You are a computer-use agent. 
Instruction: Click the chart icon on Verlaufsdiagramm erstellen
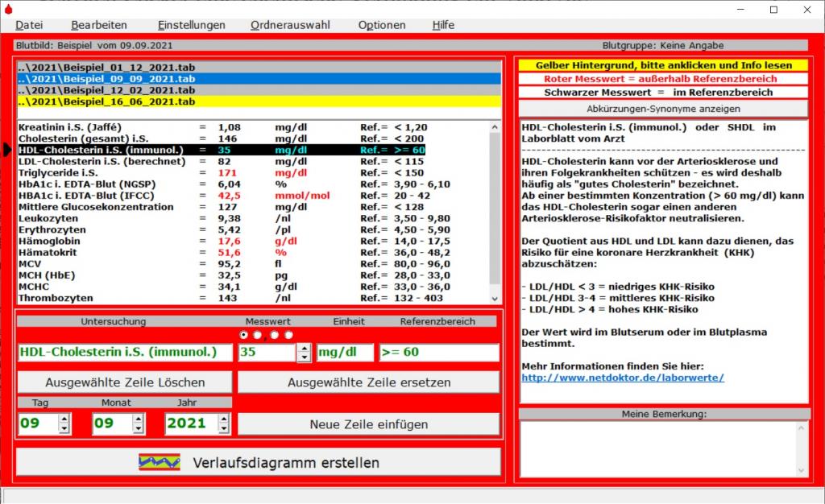pyautogui.click(x=159, y=462)
